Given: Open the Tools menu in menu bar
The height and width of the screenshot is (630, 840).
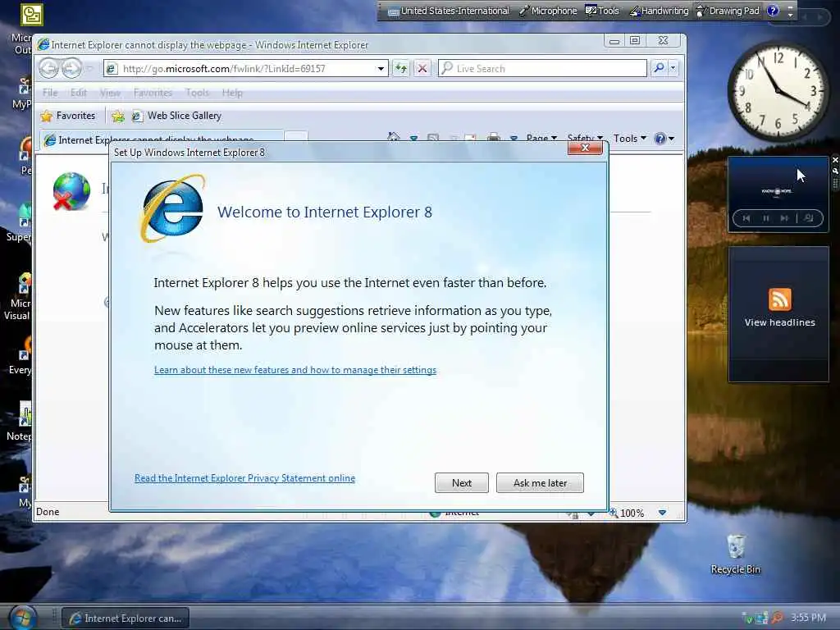Looking at the screenshot, I should click(x=197, y=93).
